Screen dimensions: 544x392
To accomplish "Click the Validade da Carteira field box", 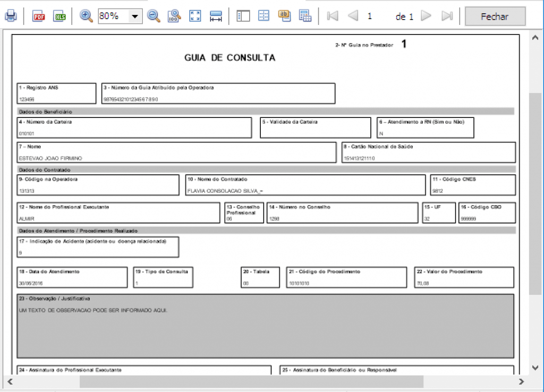I will click(316, 127).
